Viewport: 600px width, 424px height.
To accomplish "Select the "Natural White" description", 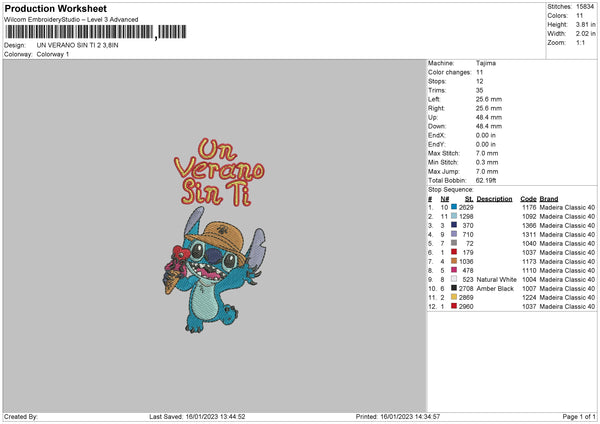I will pyautogui.click(x=496, y=279).
